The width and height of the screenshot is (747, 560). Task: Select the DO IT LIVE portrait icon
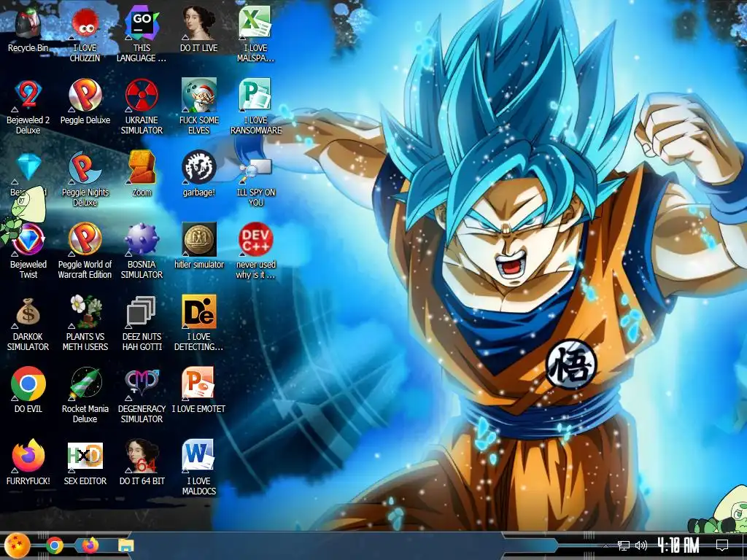click(x=198, y=24)
